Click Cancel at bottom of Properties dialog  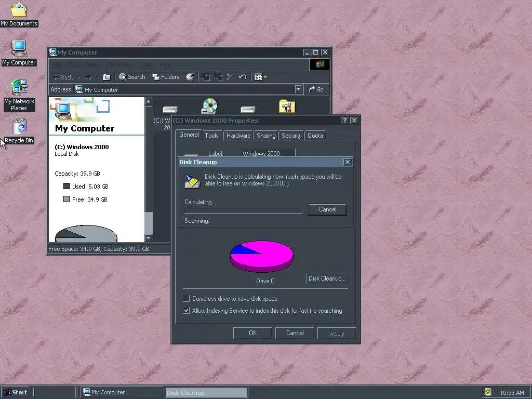pos(295,333)
